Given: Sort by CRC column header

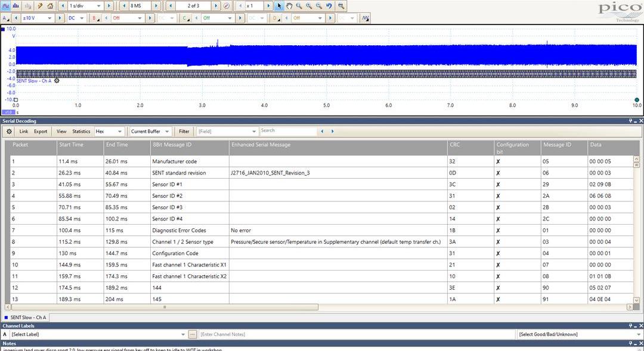Looking at the screenshot, I should pyautogui.click(x=470, y=148).
